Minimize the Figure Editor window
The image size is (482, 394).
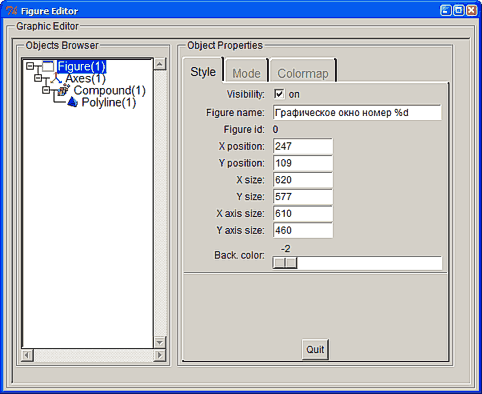(x=446, y=11)
